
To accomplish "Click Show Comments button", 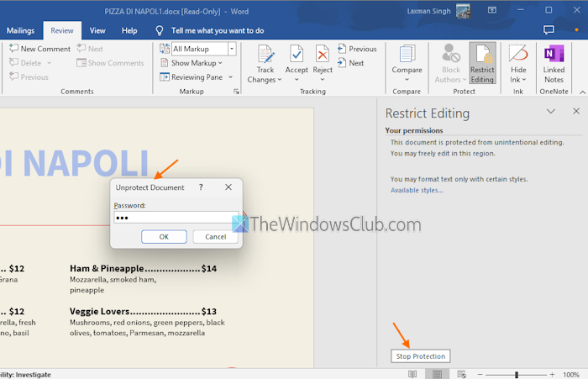I will (x=110, y=63).
